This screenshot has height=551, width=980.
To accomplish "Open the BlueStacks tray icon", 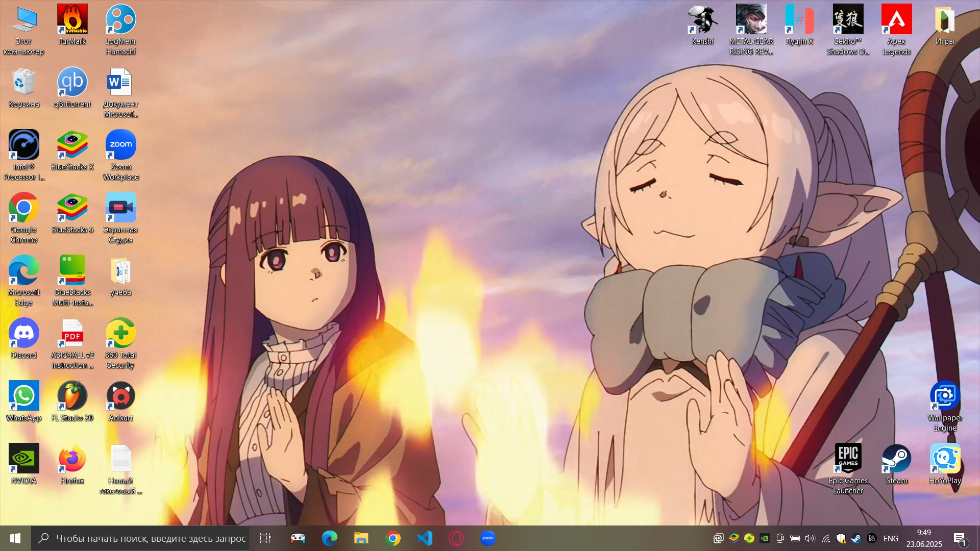I will [733, 538].
